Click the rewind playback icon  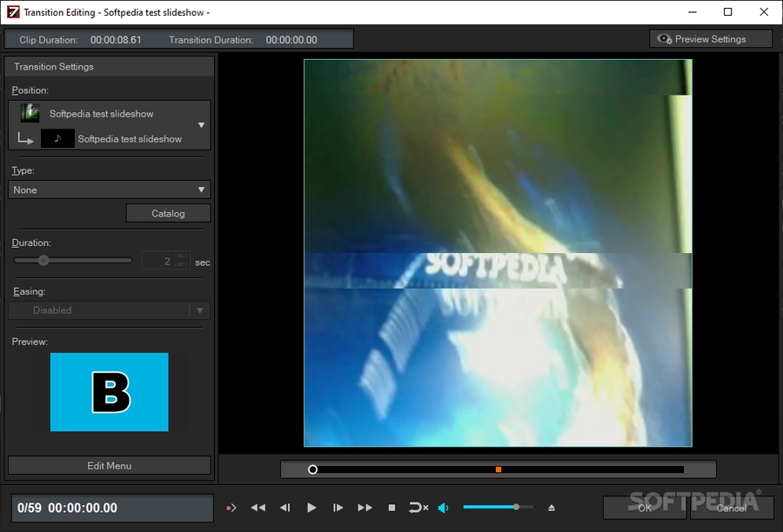click(x=258, y=508)
